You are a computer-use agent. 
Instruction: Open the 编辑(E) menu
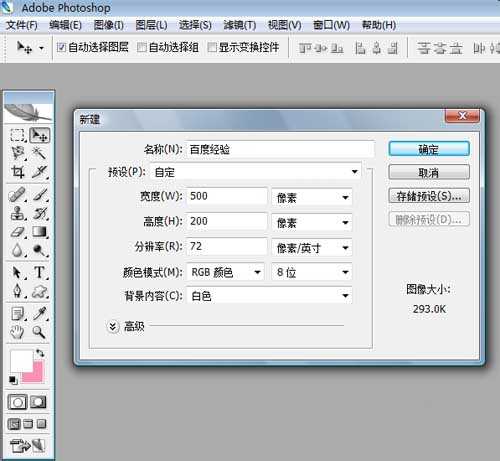click(x=65, y=25)
